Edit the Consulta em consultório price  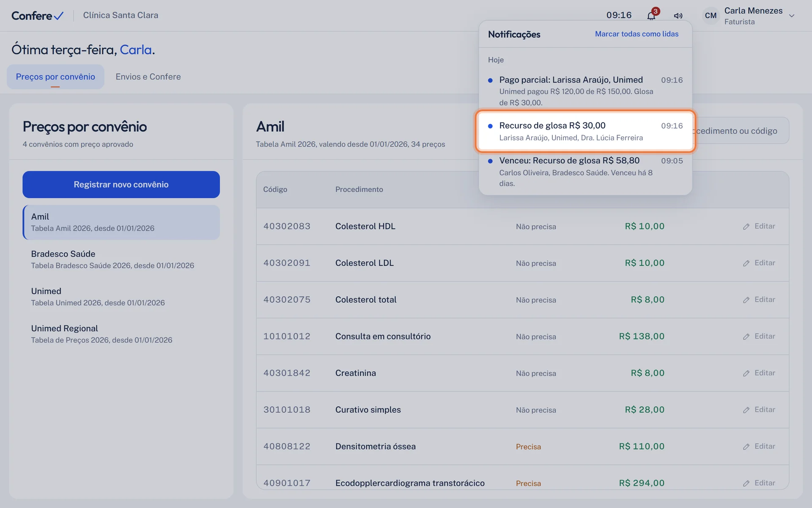759,337
